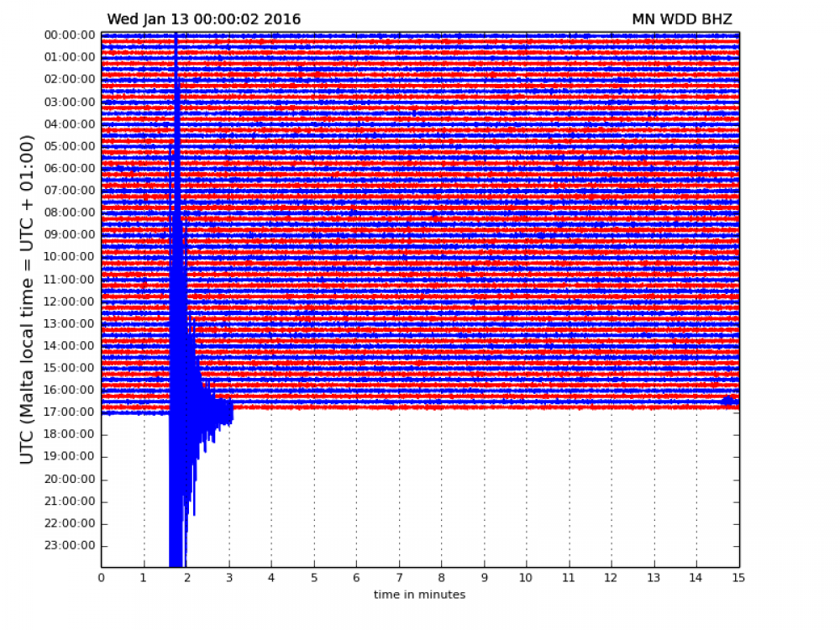Click the 7 minute tick label
Viewport: 840px width, 630px height.
[x=399, y=578]
